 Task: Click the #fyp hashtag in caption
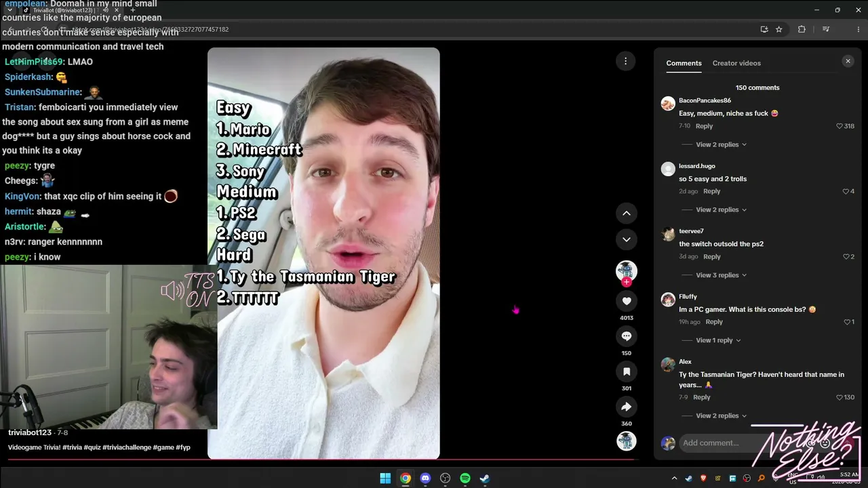tap(183, 447)
